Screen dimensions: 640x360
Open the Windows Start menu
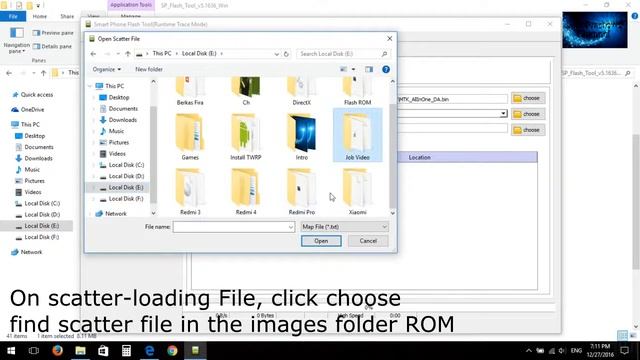11,351
